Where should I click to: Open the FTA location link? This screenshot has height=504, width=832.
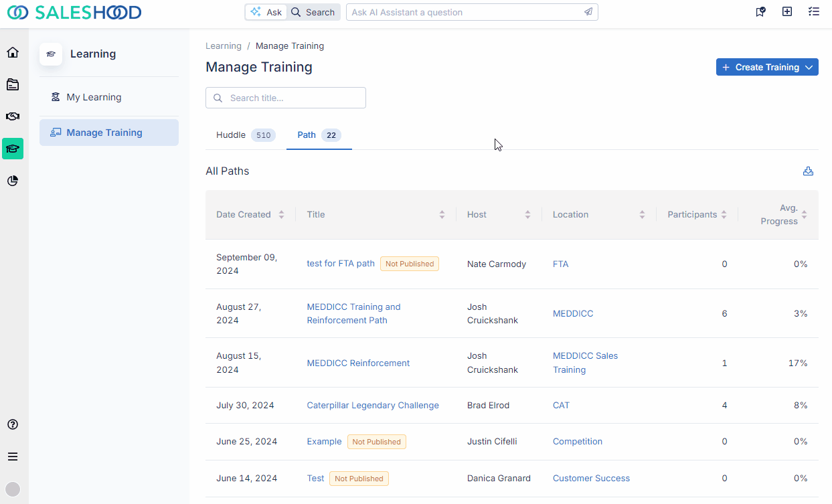point(560,264)
